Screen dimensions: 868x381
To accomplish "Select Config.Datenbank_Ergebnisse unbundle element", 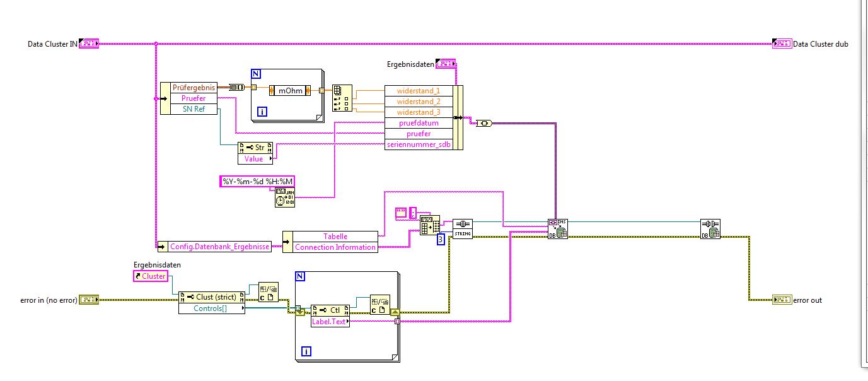I will [220, 247].
